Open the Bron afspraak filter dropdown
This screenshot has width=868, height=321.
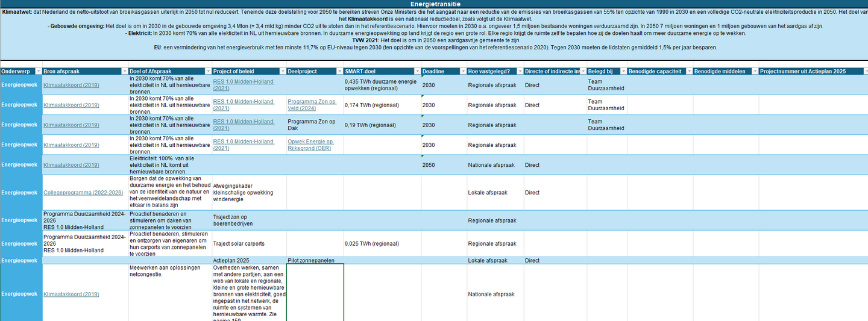point(124,71)
